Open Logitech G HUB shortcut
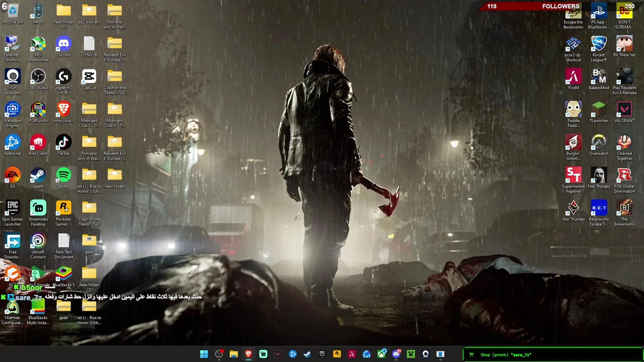The height and width of the screenshot is (362, 644). (63, 82)
